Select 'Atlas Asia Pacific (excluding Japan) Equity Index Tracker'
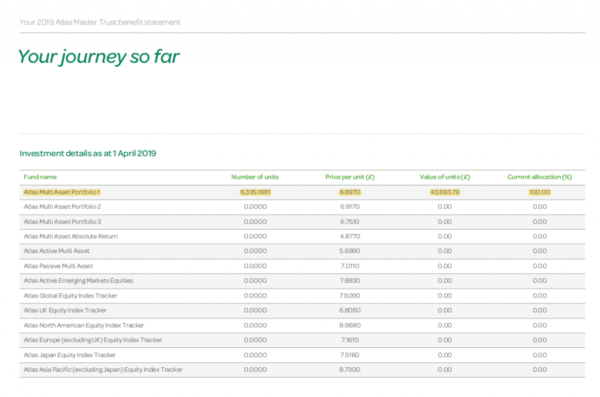 tap(103, 370)
